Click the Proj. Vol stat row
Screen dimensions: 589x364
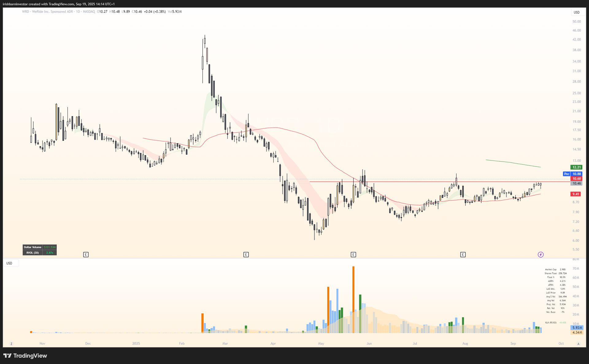(556, 304)
